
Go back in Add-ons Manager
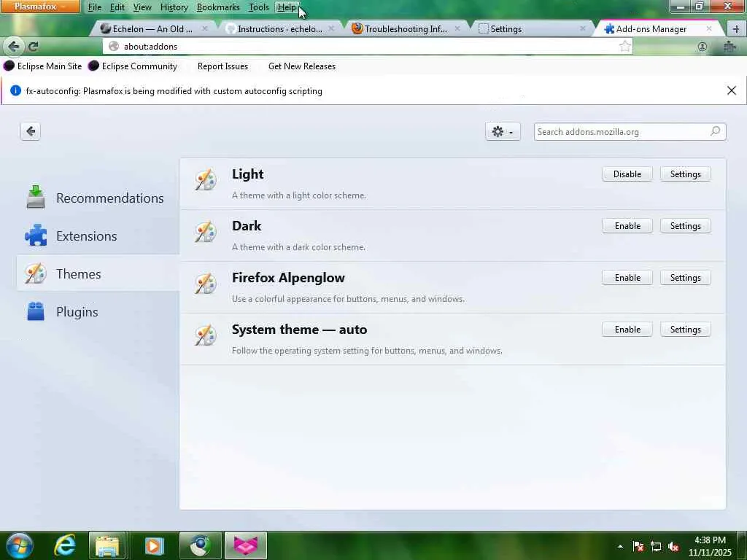(31, 131)
